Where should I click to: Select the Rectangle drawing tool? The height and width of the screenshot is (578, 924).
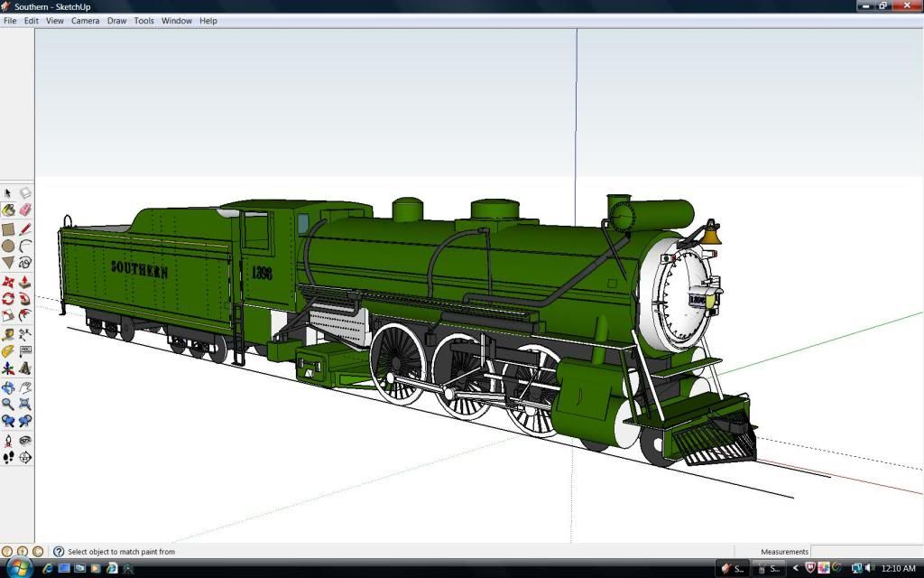(7, 229)
